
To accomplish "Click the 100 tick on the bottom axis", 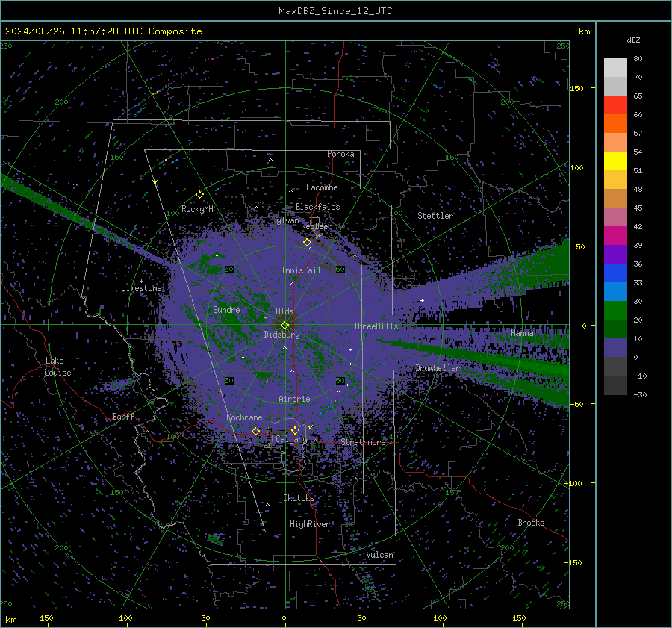I will [x=439, y=618].
